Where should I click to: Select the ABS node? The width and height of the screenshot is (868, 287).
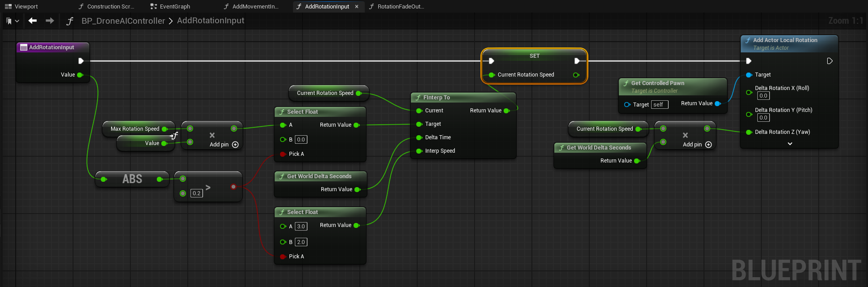[132, 179]
